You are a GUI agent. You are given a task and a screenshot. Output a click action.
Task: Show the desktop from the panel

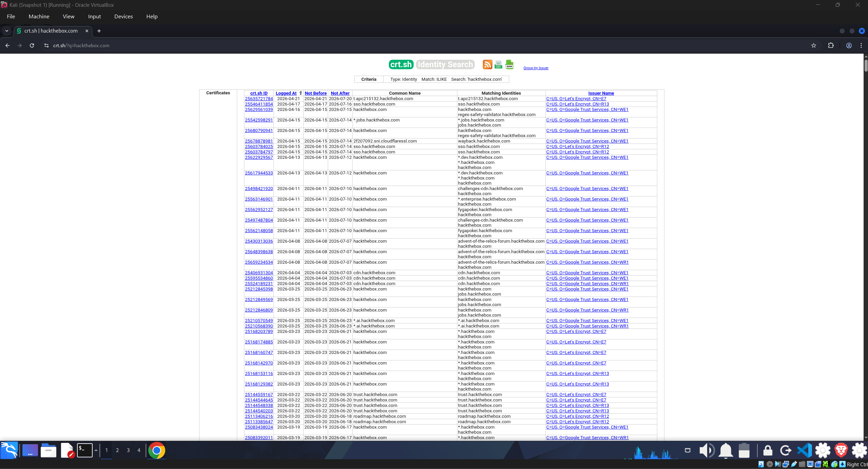[30, 451]
